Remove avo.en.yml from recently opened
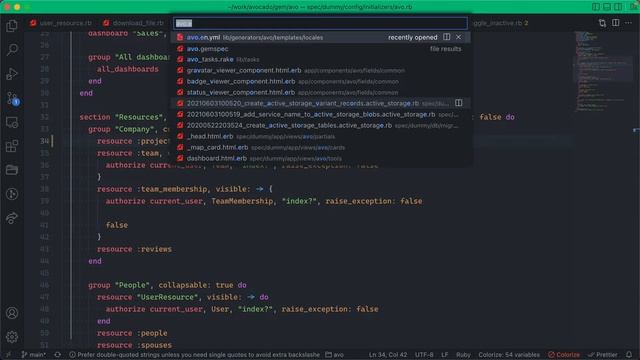Screen dimensions: 640x360 point(459,37)
